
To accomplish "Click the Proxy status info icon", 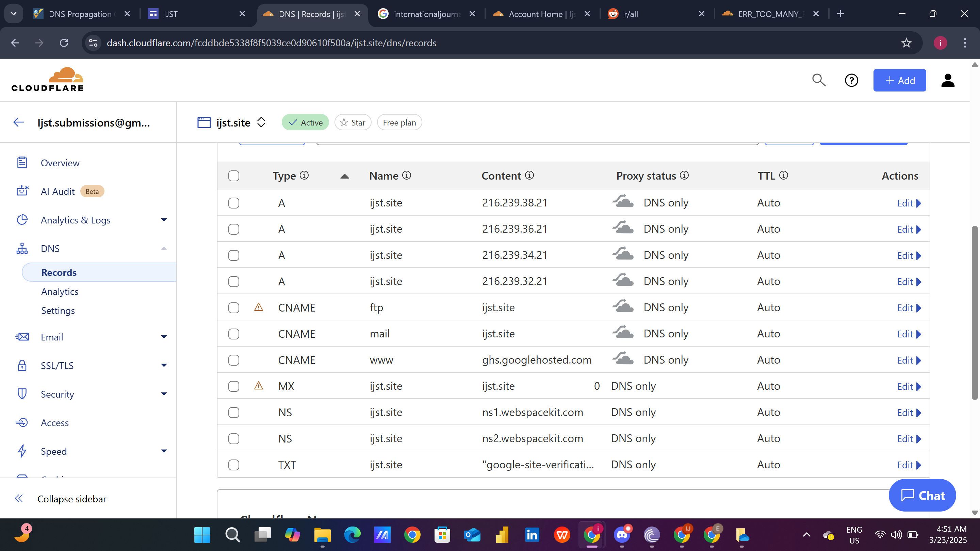I will point(684,175).
